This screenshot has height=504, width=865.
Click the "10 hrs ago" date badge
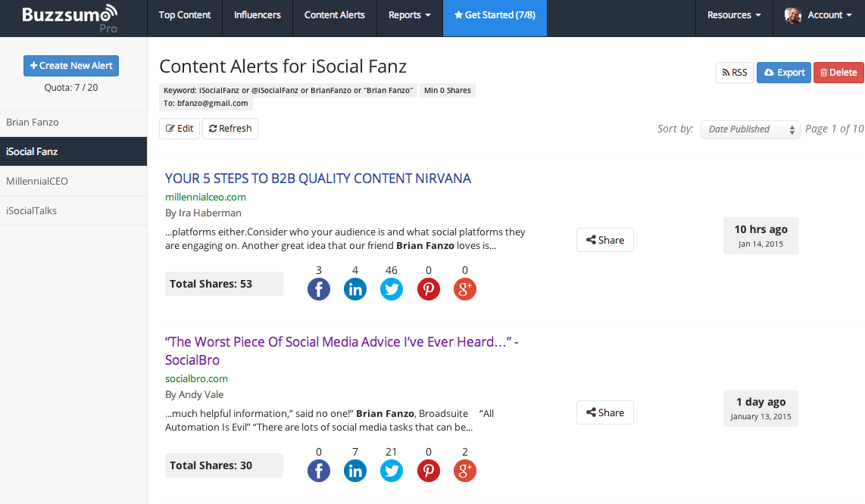point(760,235)
